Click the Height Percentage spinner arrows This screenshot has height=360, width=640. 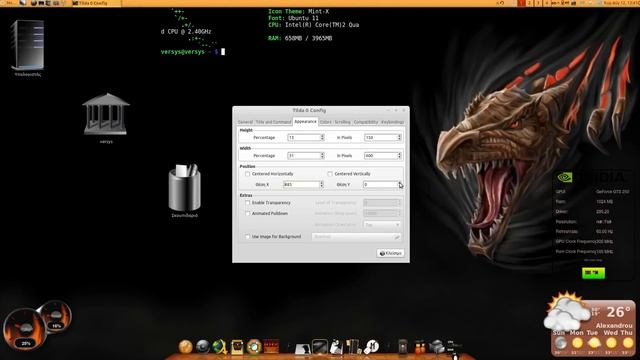point(322,138)
